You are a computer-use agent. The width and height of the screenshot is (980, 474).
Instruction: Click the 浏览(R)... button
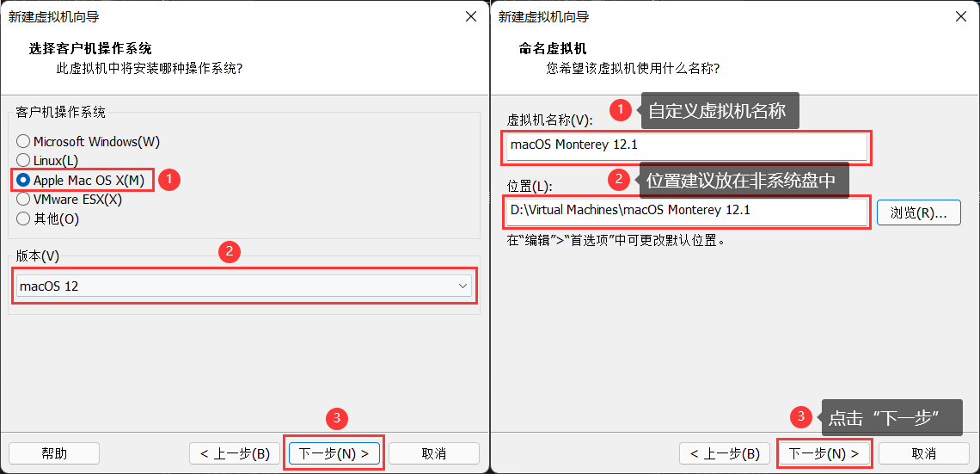point(918,212)
